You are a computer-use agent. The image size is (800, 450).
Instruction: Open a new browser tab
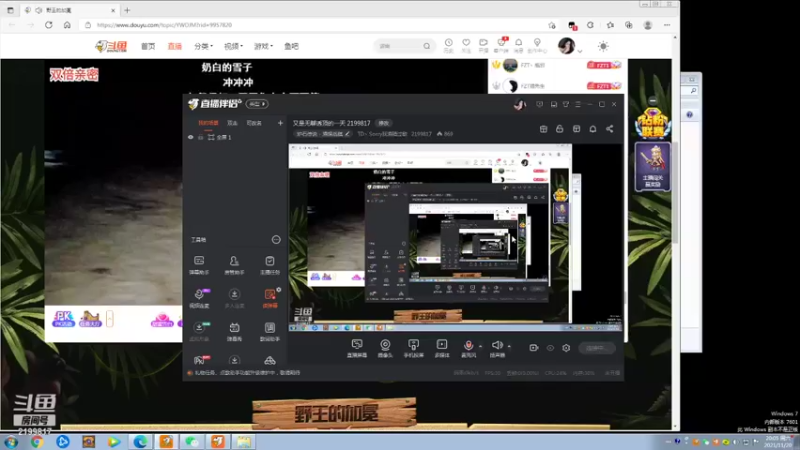(127, 10)
